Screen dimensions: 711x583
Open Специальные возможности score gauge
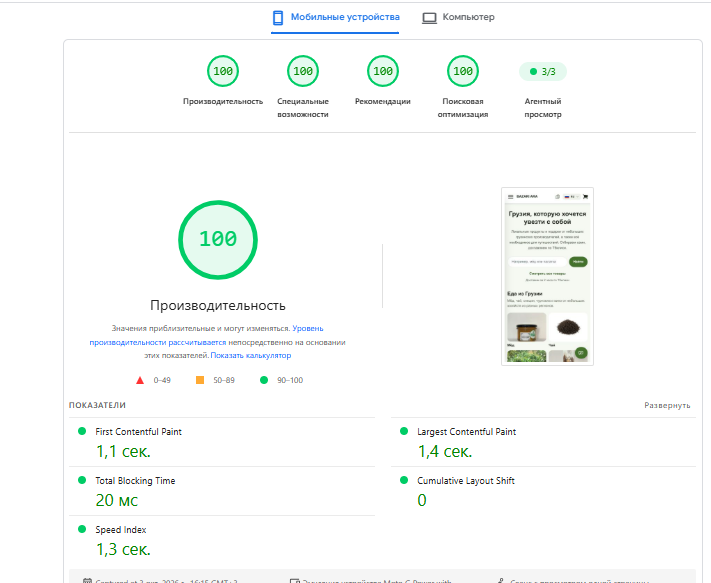click(x=303, y=71)
